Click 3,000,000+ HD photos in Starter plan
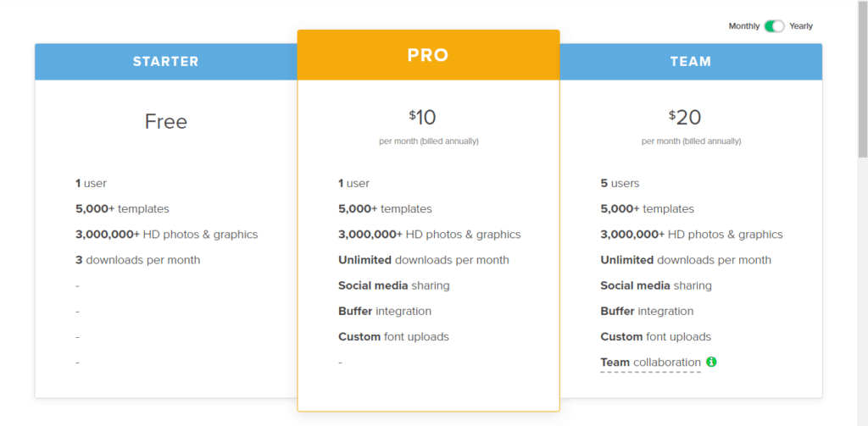This screenshot has height=426, width=868. [x=167, y=235]
